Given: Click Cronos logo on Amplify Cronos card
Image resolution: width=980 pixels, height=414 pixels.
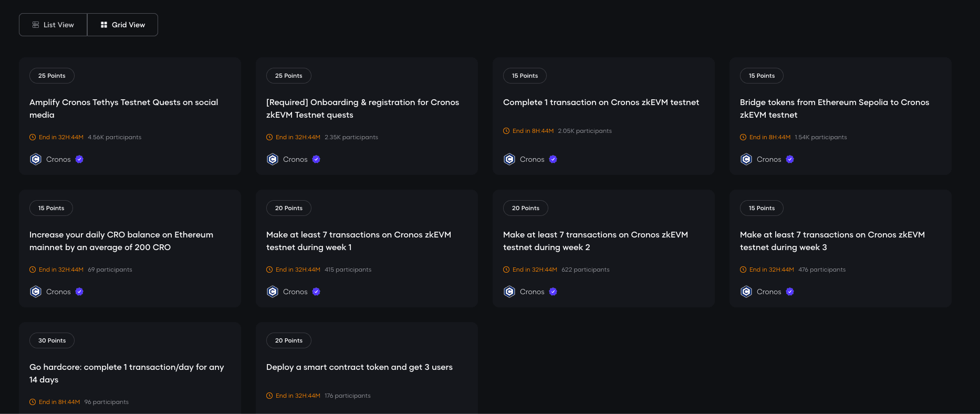Looking at the screenshot, I should tap(36, 159).
